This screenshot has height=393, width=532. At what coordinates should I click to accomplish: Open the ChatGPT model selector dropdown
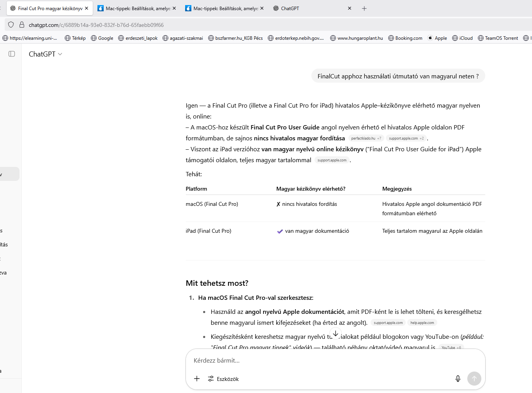[45, 54]
